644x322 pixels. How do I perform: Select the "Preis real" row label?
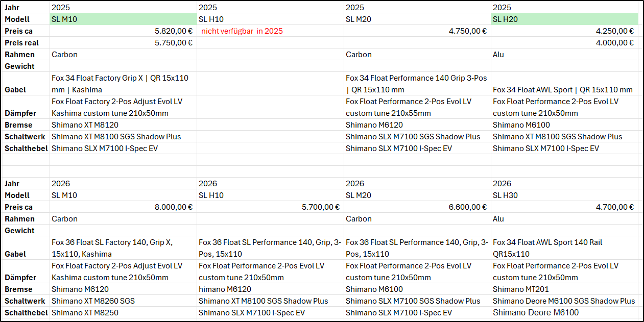pos(22,43)
